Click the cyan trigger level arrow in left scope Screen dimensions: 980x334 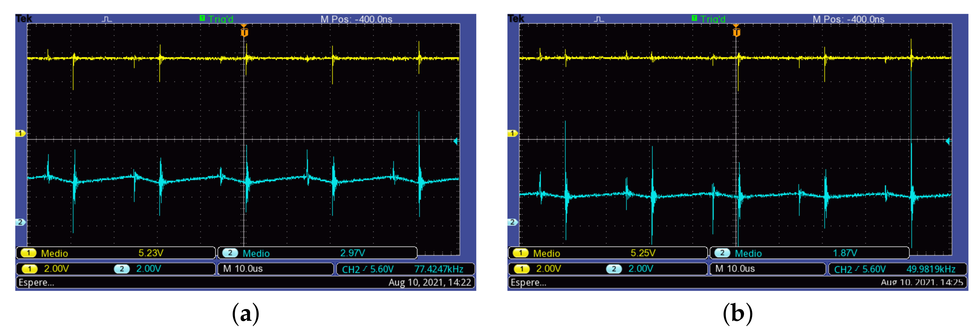point(456,141)
